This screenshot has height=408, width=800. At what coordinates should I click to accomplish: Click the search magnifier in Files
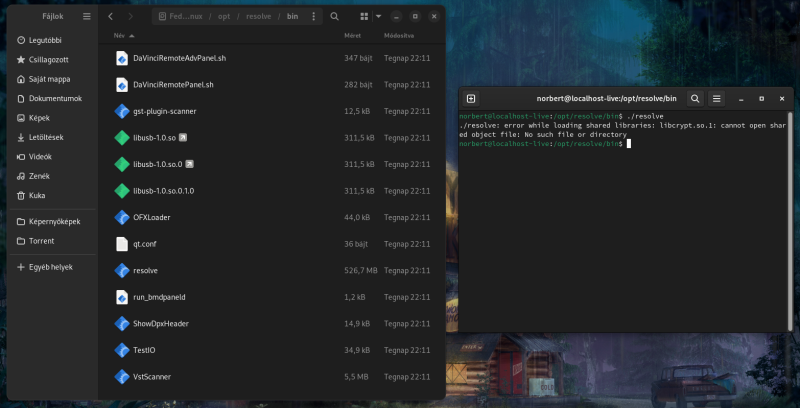tap(334, 16)
